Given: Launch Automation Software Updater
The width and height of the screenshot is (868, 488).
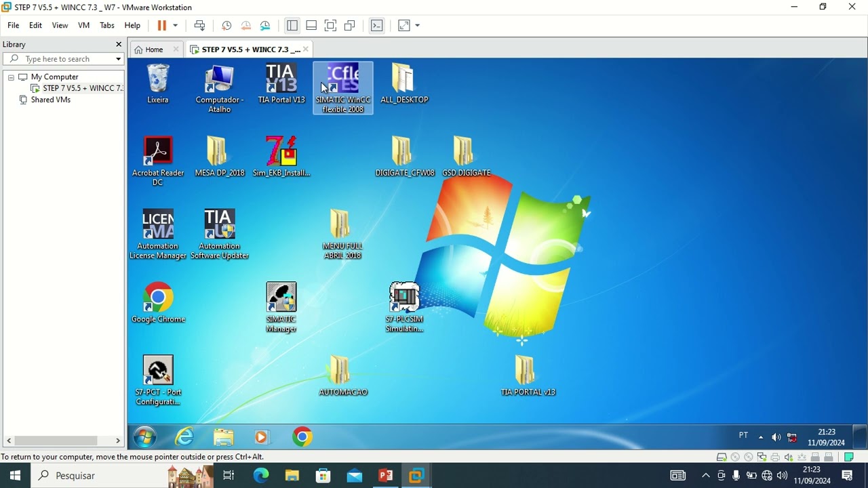Looking at the screenshot, I should pos(220,235).
